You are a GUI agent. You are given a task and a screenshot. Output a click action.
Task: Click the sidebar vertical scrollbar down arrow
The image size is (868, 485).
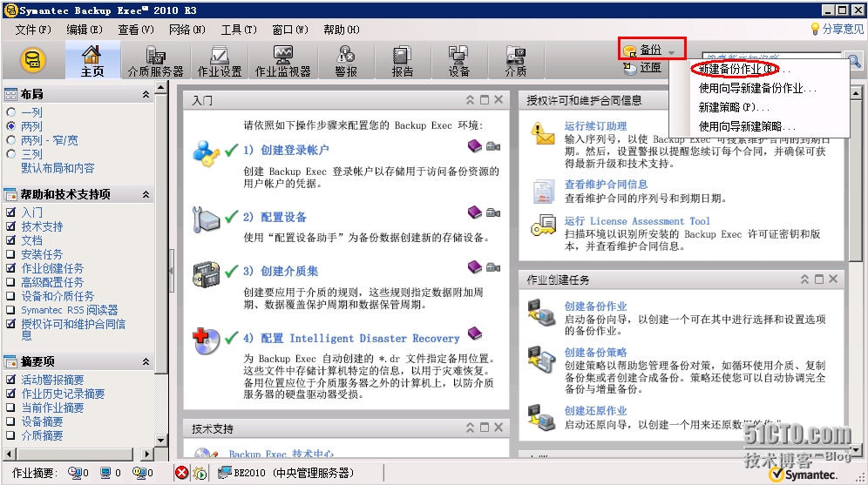[x=161, y=441]
